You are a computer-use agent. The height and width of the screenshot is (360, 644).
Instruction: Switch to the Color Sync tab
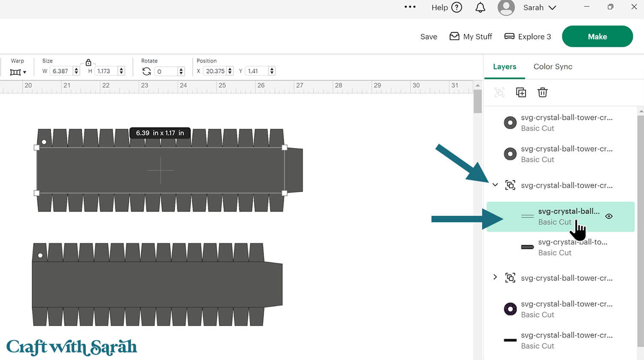coord(553,67)
